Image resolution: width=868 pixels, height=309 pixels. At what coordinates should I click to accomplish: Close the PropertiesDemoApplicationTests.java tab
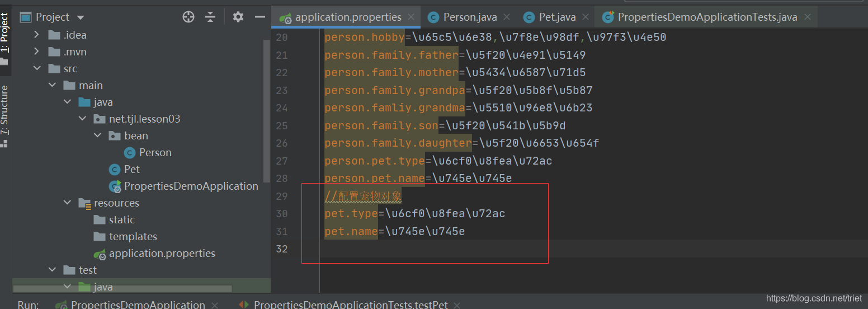(808, 17)
